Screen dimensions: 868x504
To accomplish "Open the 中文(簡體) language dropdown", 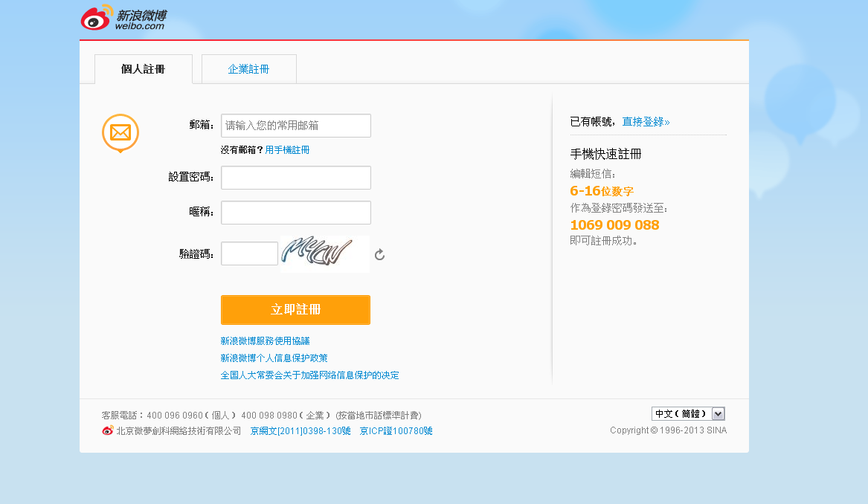I will tap(688, 414).
